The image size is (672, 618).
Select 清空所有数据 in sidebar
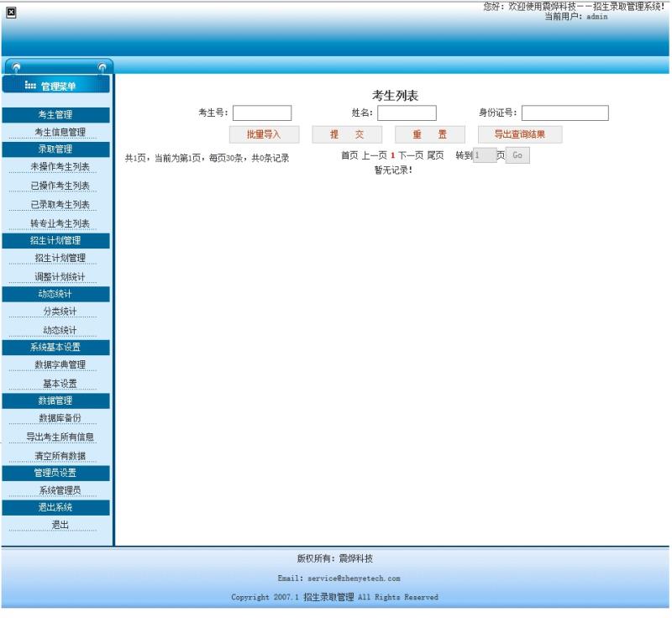[60, 456]
